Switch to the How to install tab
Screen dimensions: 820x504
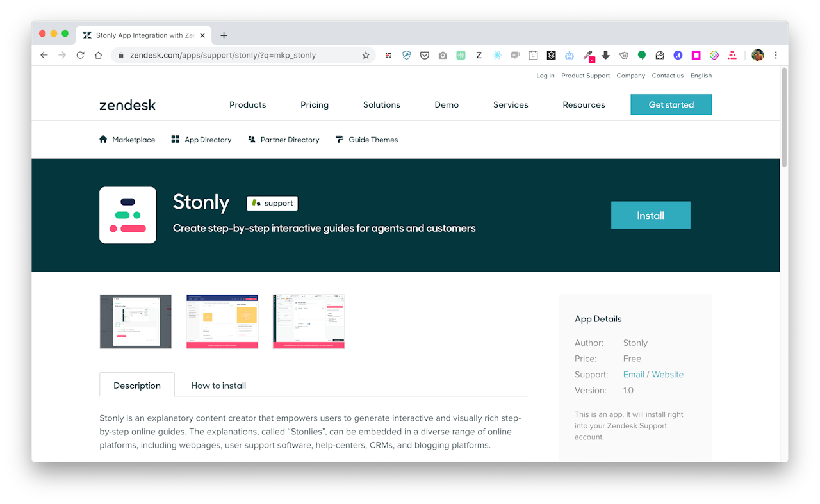(218, 385)
